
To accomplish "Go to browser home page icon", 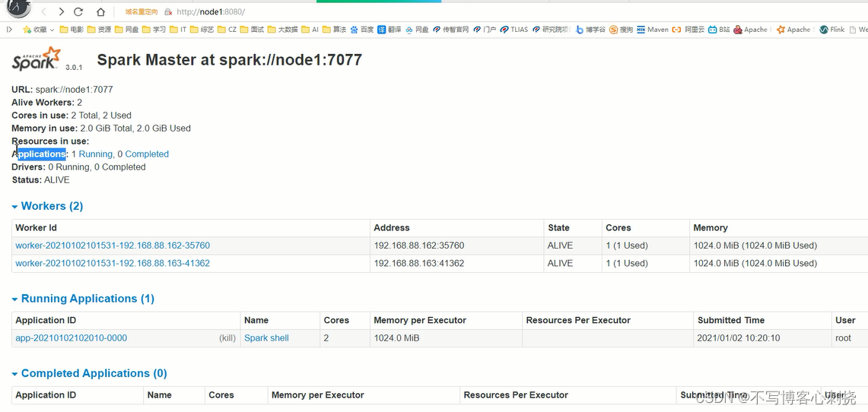I will tap(100, 11).
